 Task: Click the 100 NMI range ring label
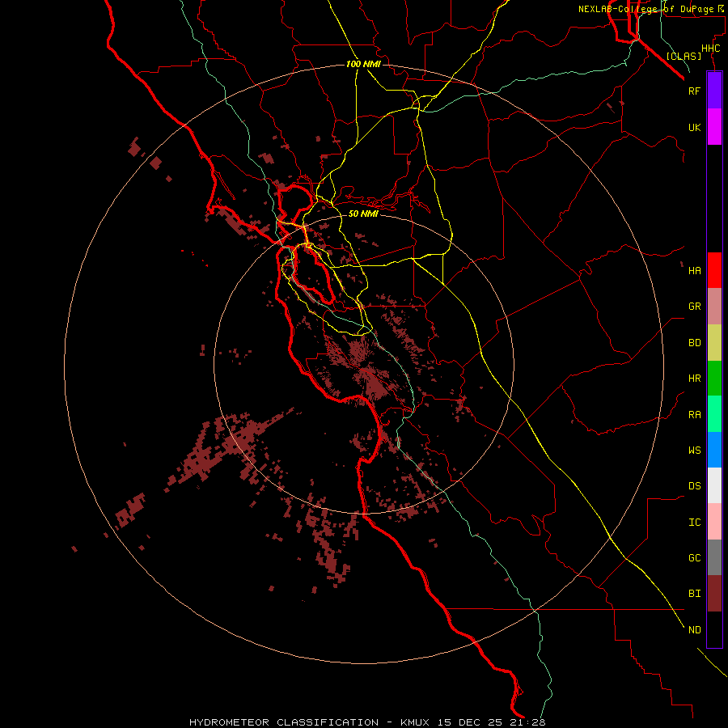tap(363, 64)
